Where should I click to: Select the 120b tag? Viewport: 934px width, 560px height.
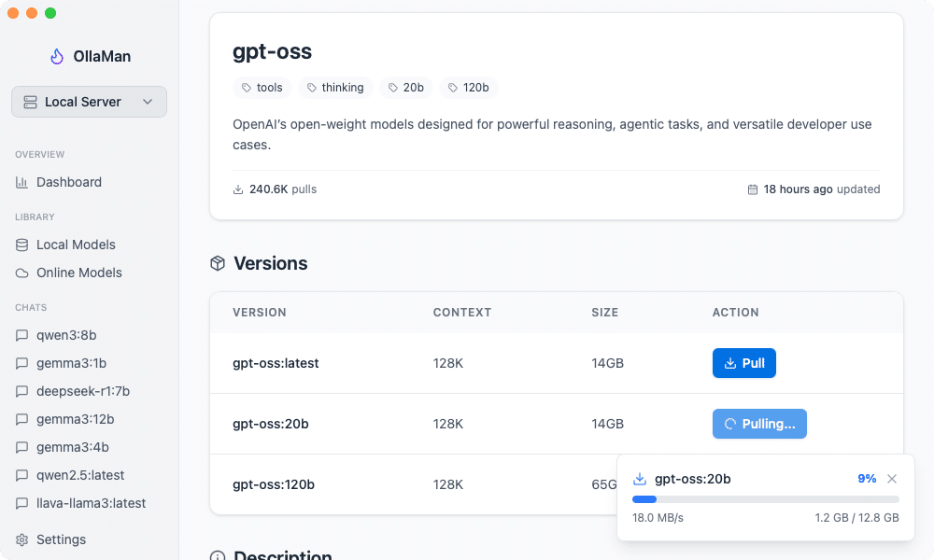[469, 88]
